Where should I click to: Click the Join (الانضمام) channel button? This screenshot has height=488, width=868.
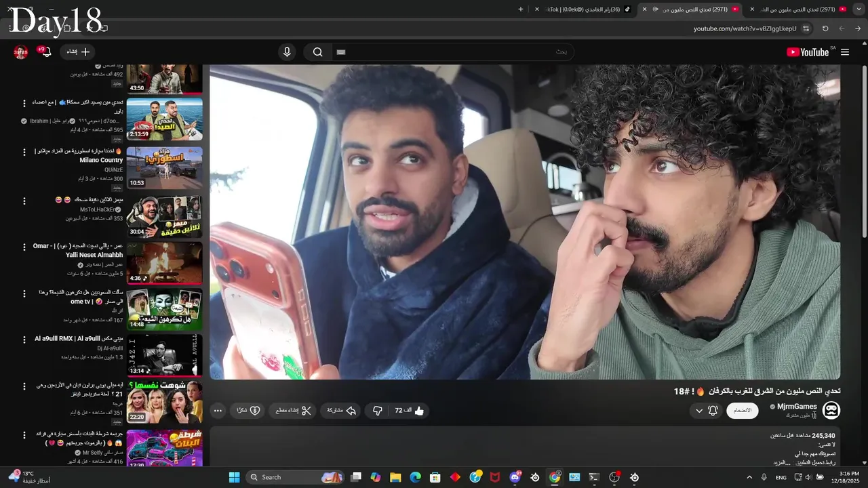click(743, 411)
